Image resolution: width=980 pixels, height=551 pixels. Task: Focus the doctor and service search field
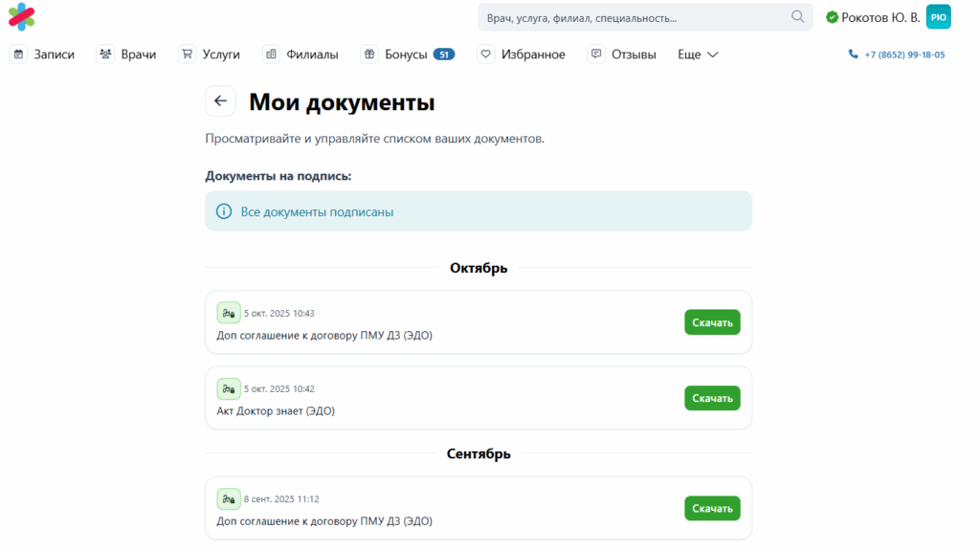click(634, 17)
